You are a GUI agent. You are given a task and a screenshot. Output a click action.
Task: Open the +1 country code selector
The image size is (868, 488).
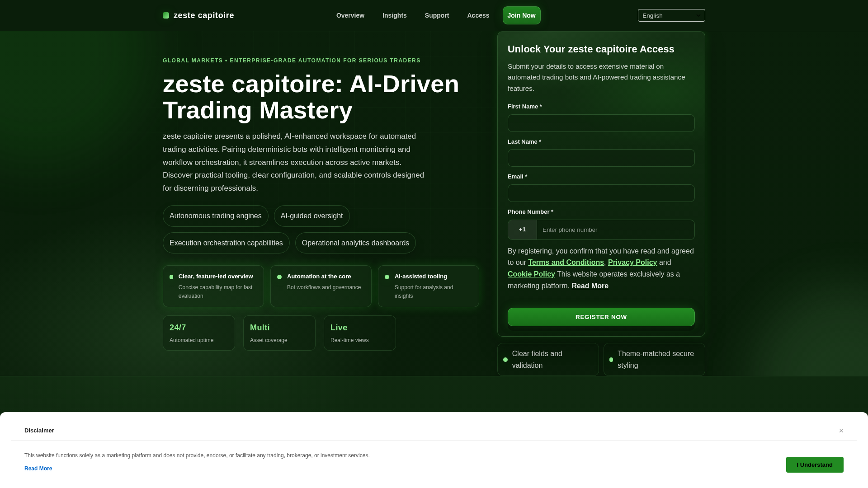522,230
